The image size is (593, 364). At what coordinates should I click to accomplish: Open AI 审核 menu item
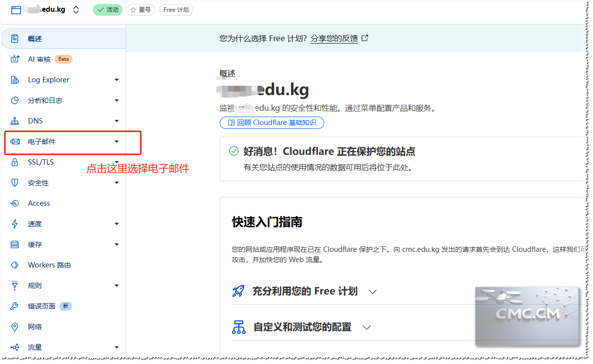[x=63, y=59]
